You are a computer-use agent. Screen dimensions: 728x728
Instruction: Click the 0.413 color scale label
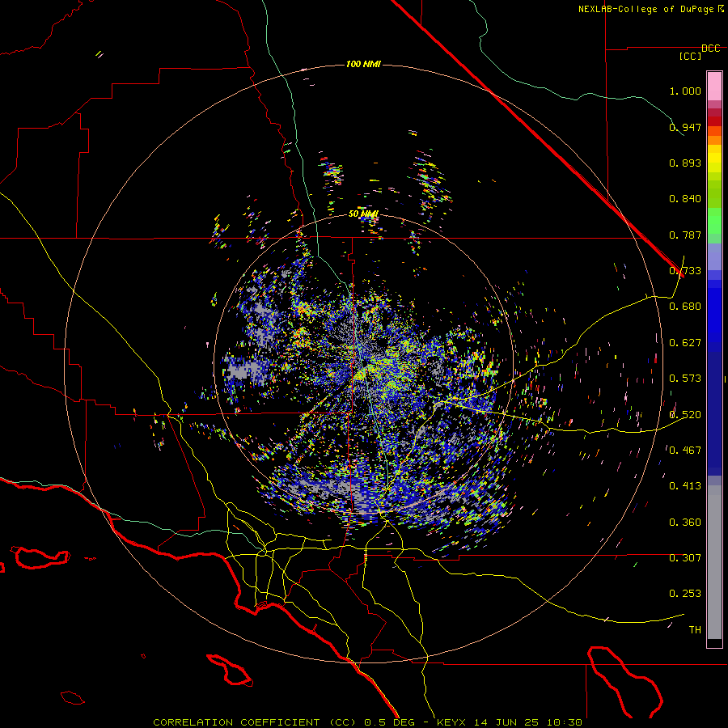click(685, 486)
